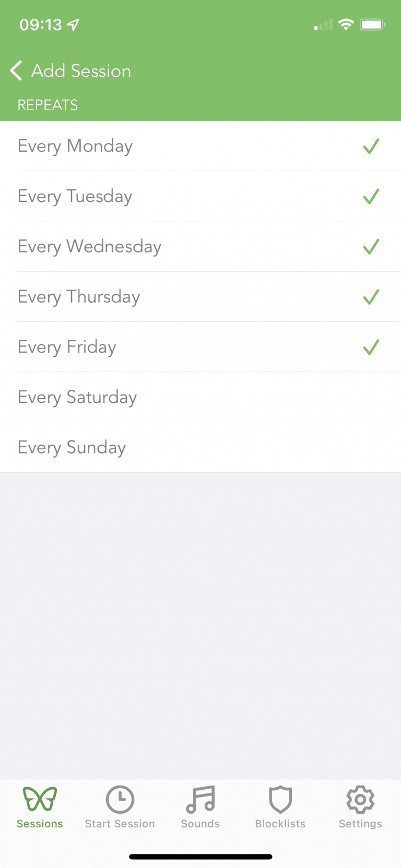The width and height of the screenshot is (401, 868).
Task: Uncheck the Every Wednesday checkmark
Action: coord(371,246)
